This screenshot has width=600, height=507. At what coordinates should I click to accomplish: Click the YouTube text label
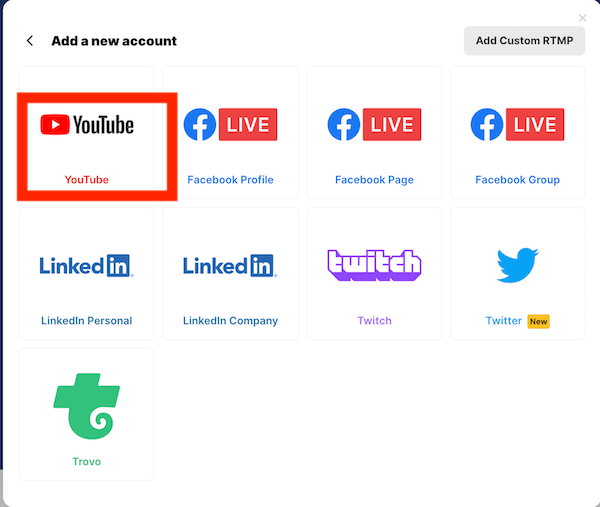tap(86, 179)
